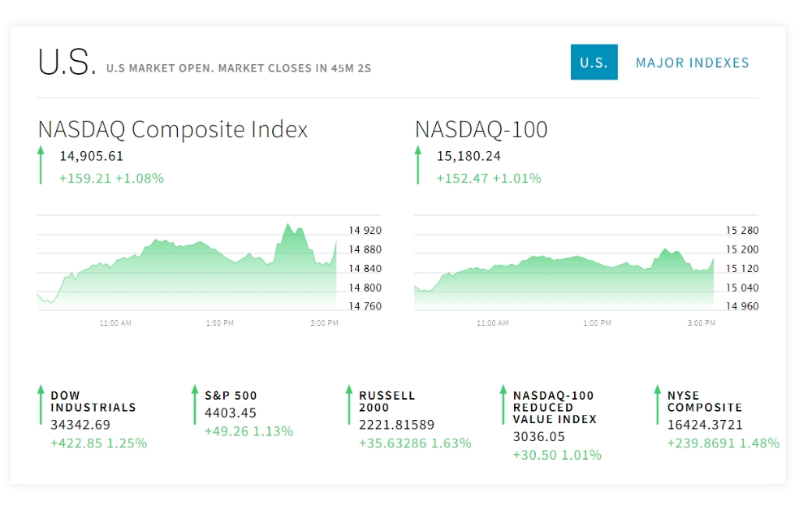Click the 15 280 axis label on NASDAQ-100 chart
Screen dimensions: 812x519
pyautogui.click(x=742, y=231)
